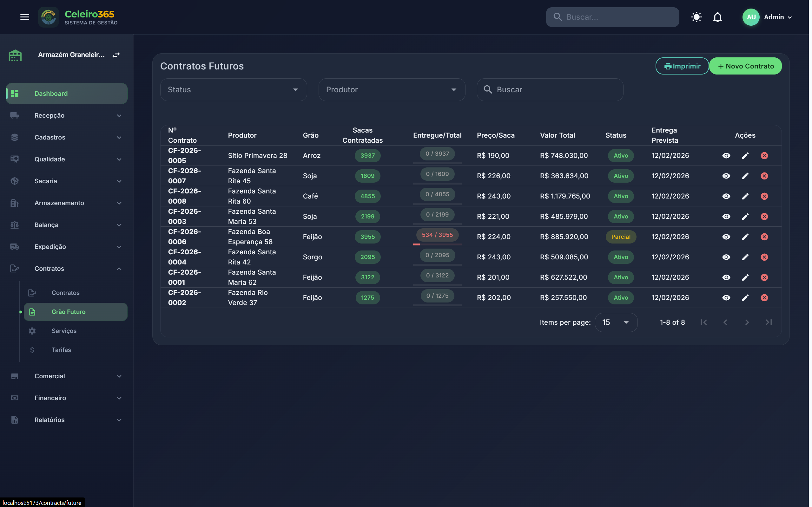
Task: Switch warehouse using swap arrows icon
Action: [116, 55]
